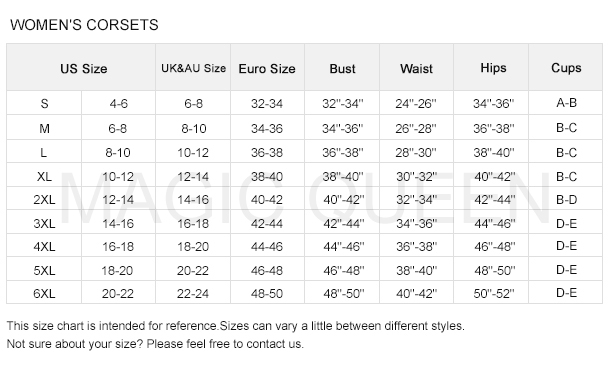
Task: Select the A-B cups cell
Action: click(x=566, y=103)
